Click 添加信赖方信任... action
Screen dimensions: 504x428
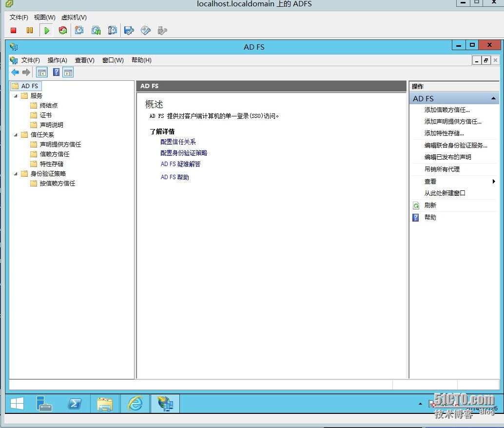point(447,110)
